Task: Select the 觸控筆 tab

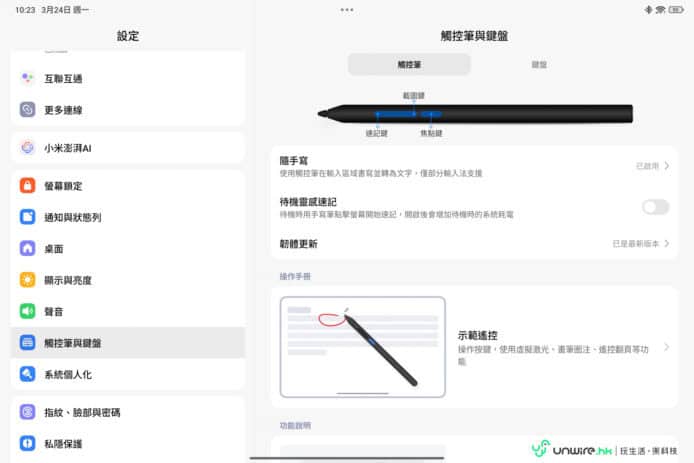Action: [409, 64]
